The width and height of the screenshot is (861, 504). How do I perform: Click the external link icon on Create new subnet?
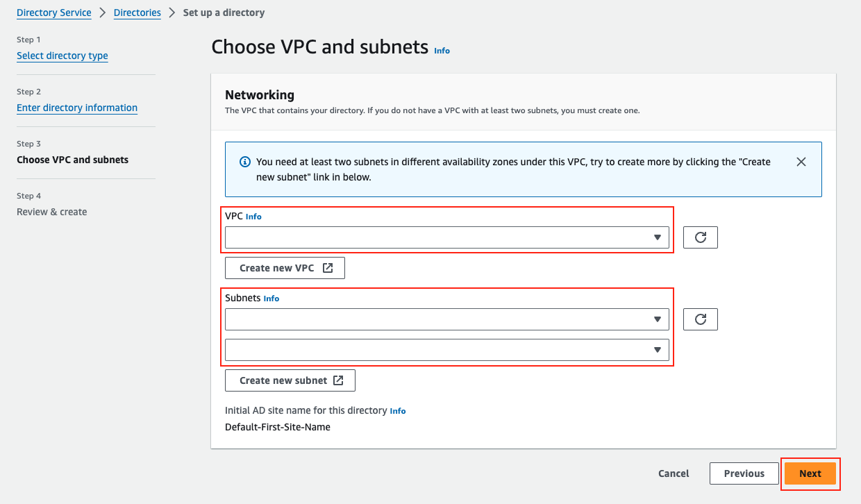click(338, 380)
